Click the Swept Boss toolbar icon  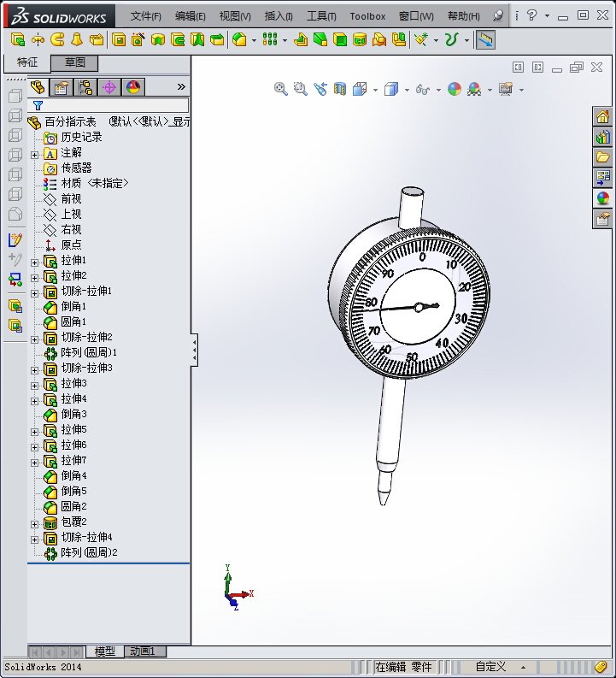[57, 40]
